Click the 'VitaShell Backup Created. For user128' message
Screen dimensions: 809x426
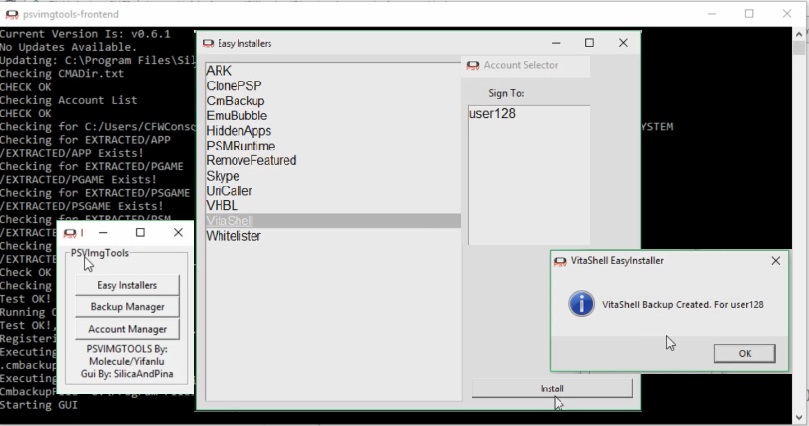683,305
